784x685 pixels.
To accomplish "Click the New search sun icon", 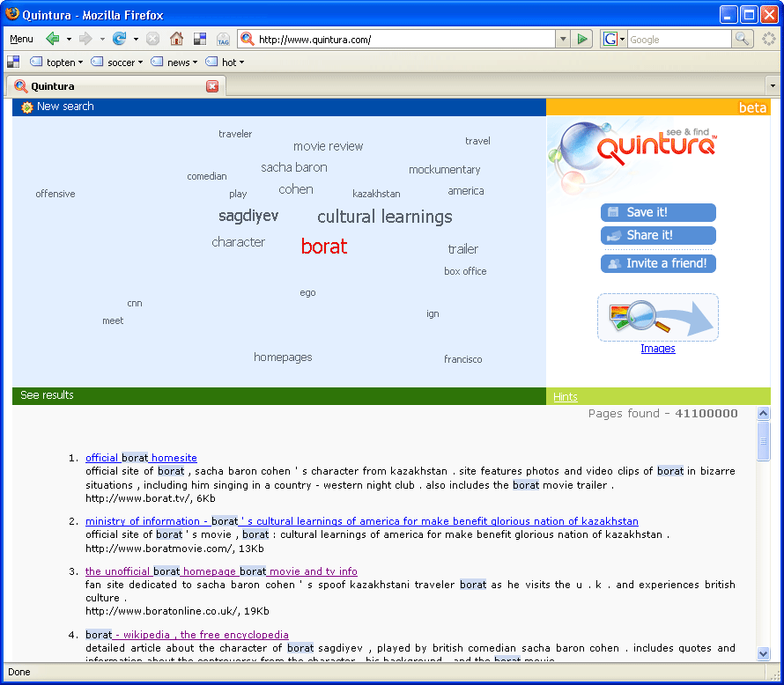I will (27, 107).
